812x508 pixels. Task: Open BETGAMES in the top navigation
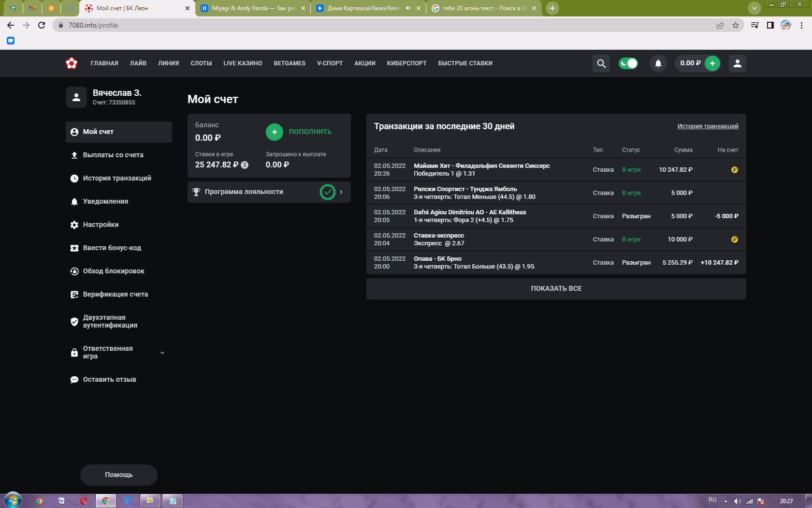click(x=290, y=63)
